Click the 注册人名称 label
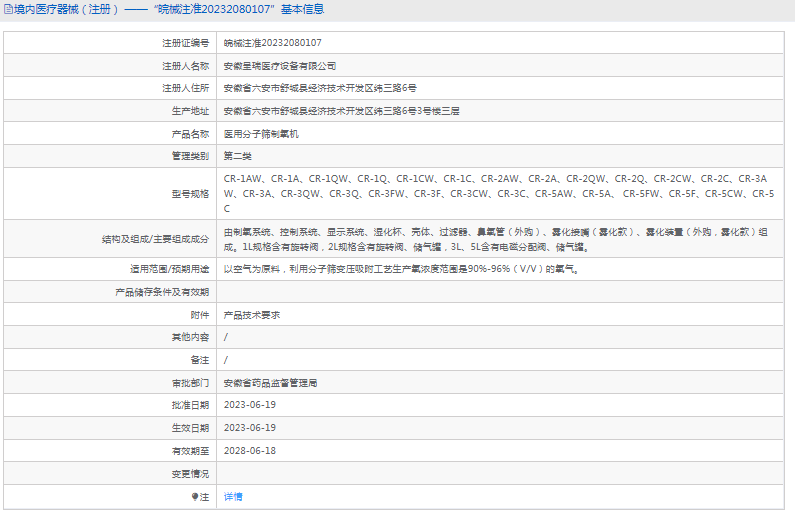The image size is (795, 517). pos(186,66)
